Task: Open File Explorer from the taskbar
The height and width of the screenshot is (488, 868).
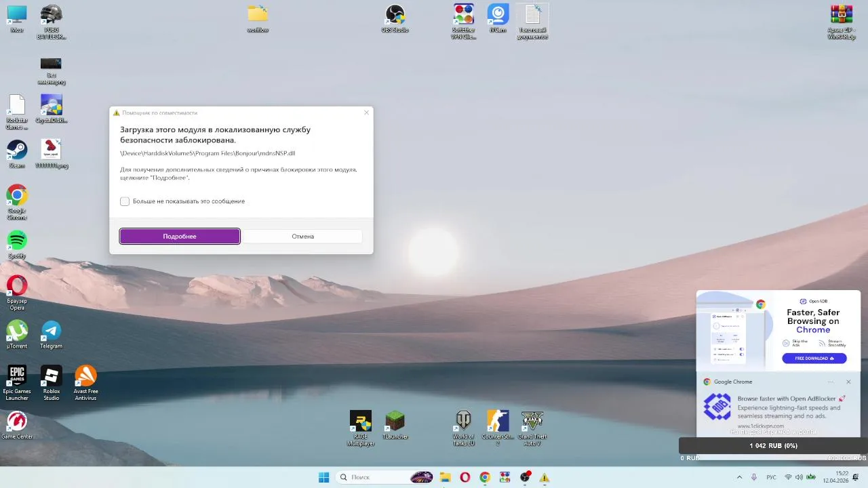Action: point(445,477)
